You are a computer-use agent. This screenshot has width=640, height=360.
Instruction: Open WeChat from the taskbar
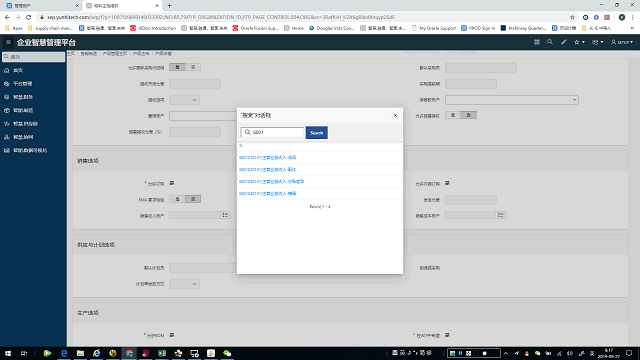(227, 353)
